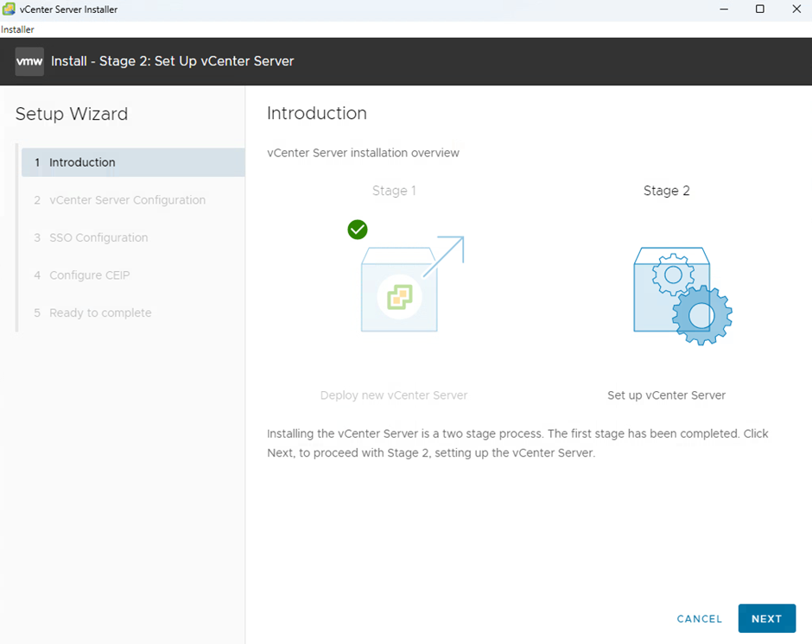Click the green checkmark on Stage 1

[x=357, y=229]
